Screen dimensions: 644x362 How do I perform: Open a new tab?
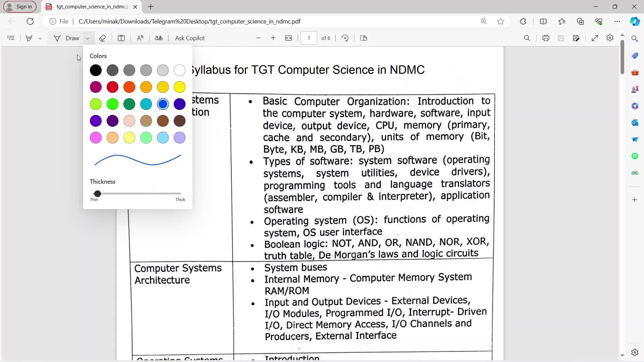[x=151, y=7]
